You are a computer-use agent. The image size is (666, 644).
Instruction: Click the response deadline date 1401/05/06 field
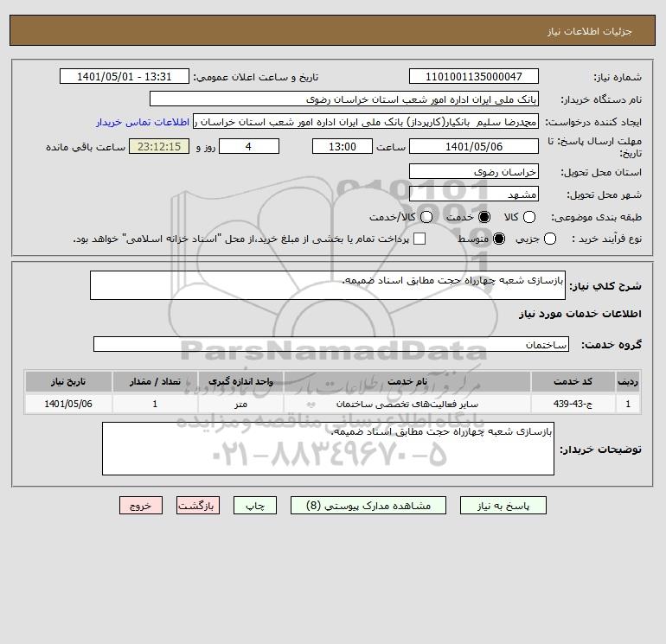(474, 146)
